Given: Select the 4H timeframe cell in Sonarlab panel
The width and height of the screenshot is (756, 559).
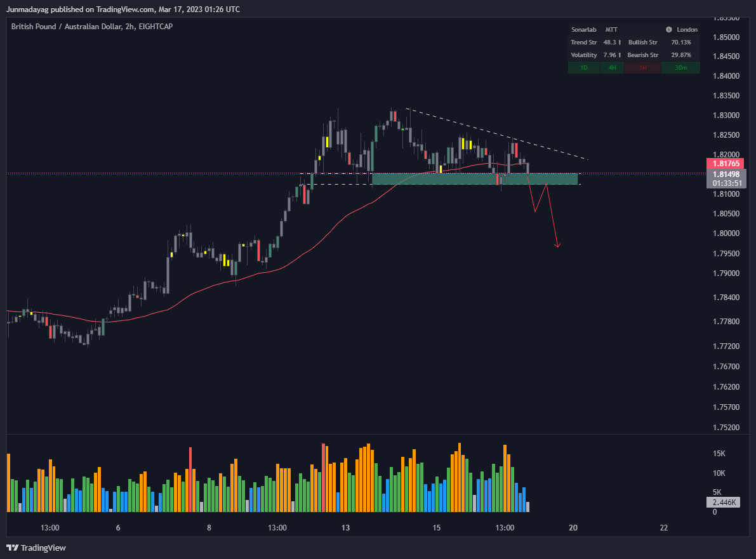Looking at the screenshot, I should coord(613,67).
